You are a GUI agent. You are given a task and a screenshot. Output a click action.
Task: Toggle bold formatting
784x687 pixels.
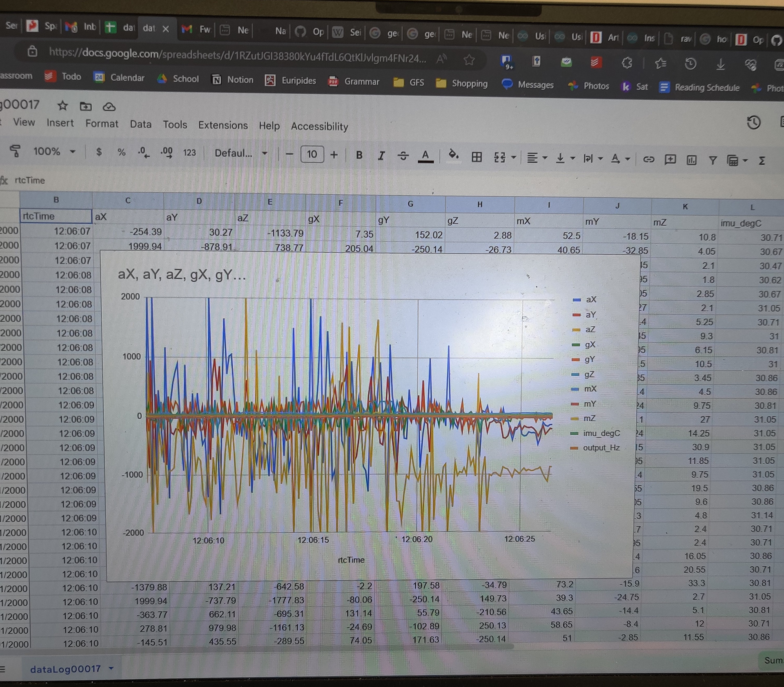coord(359,155)
